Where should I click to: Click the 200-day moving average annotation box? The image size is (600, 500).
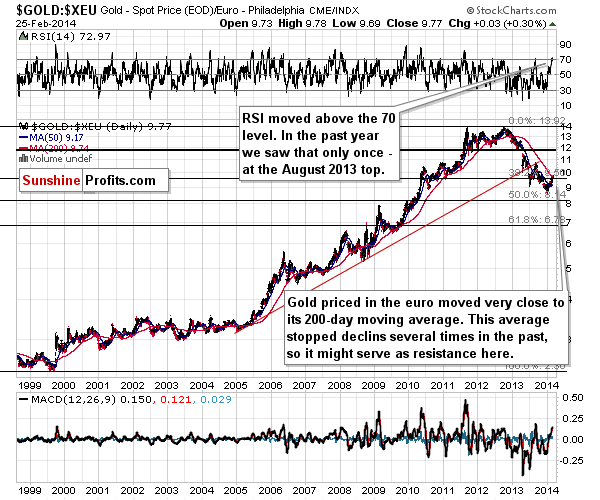(x=426, y=328)
